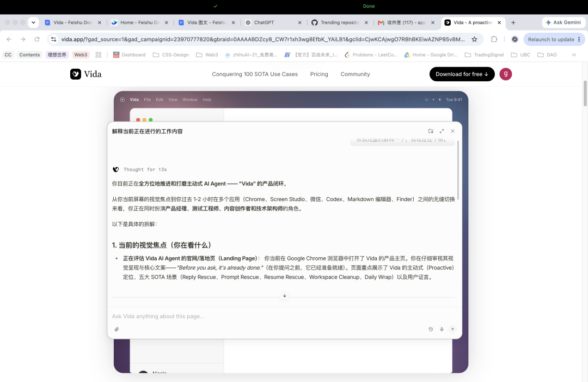Send message with the up arrow button
Viewport: 588px width, 382px height.
coord(452,329)
